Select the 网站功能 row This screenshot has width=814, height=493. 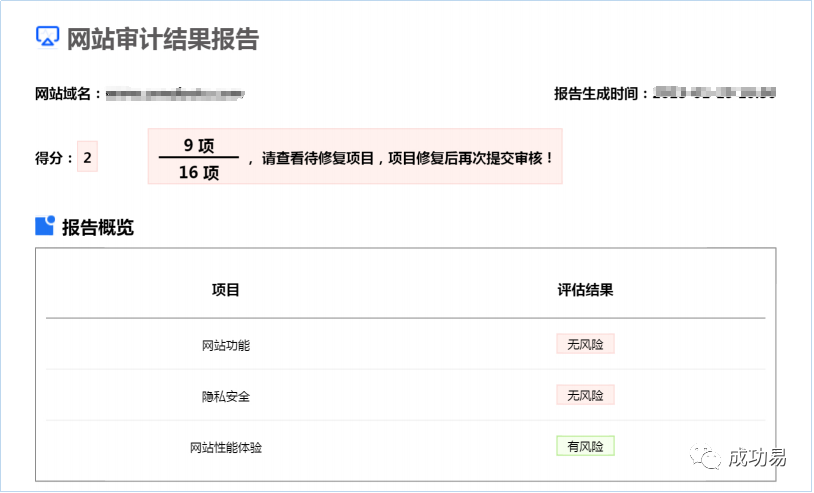tap(405, 345)
